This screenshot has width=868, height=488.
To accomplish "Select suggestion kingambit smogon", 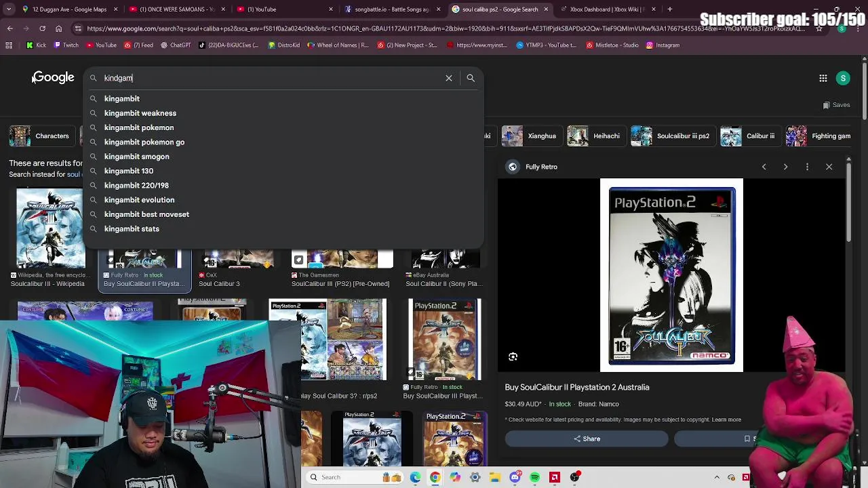I will 137,157.
